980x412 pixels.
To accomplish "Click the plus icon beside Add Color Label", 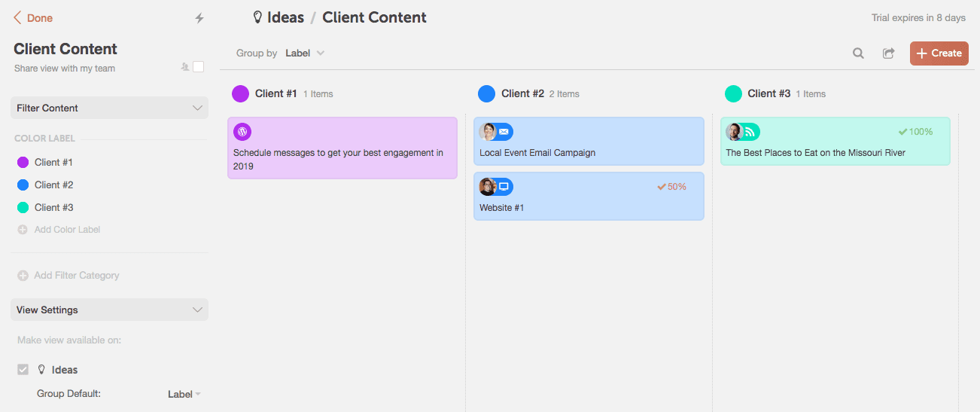I will point(23,230).
